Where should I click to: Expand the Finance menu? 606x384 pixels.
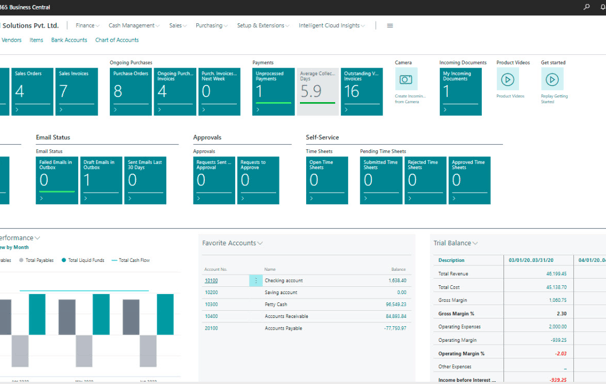point(87,25)
